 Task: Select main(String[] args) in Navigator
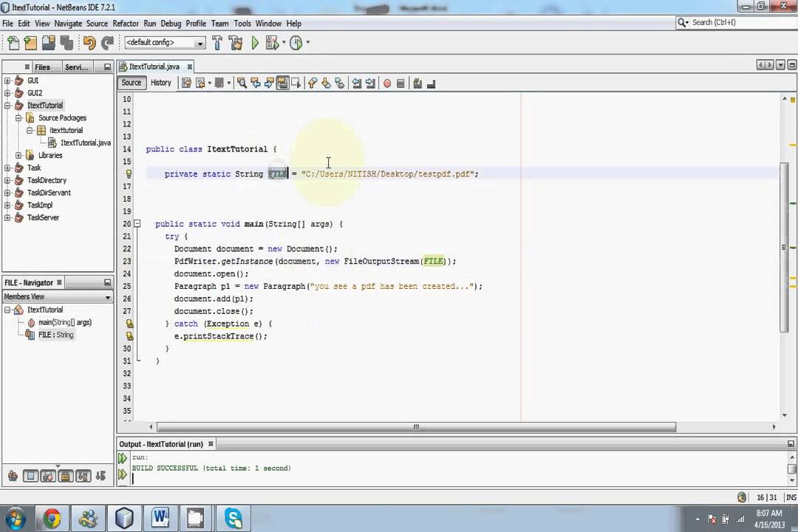(64, 322)
